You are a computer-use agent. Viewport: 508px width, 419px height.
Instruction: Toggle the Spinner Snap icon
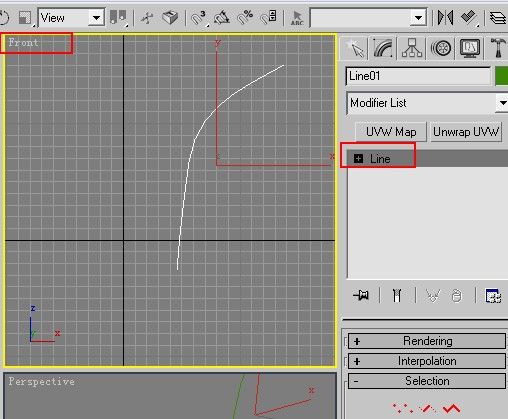point(269,17)
